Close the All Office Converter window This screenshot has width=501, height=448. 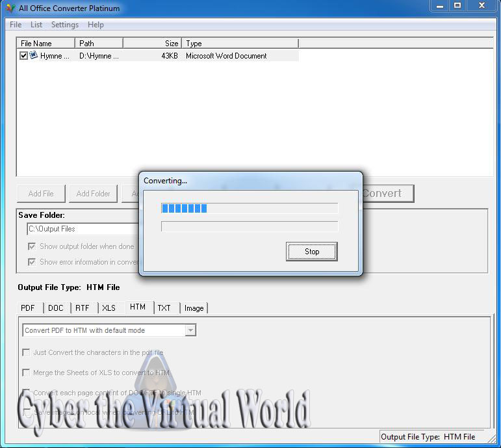coord(482,6)
